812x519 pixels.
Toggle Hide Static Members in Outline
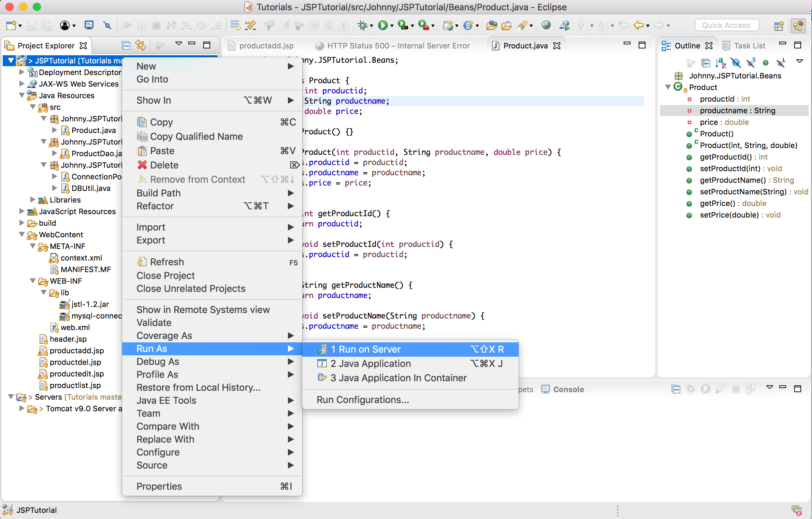click(x=751, y=63)
